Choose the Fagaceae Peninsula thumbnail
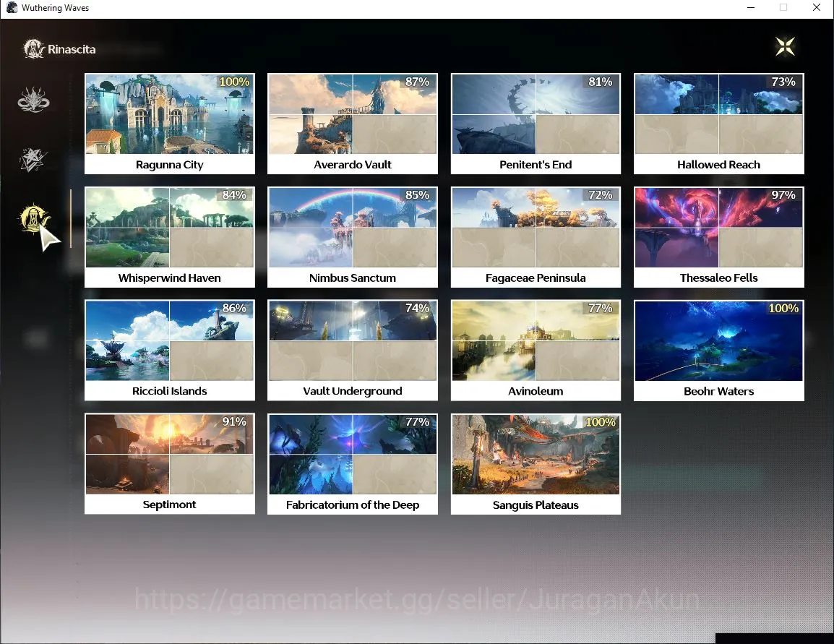Screen dimensions: 834x644 click(x=536, y=236)
